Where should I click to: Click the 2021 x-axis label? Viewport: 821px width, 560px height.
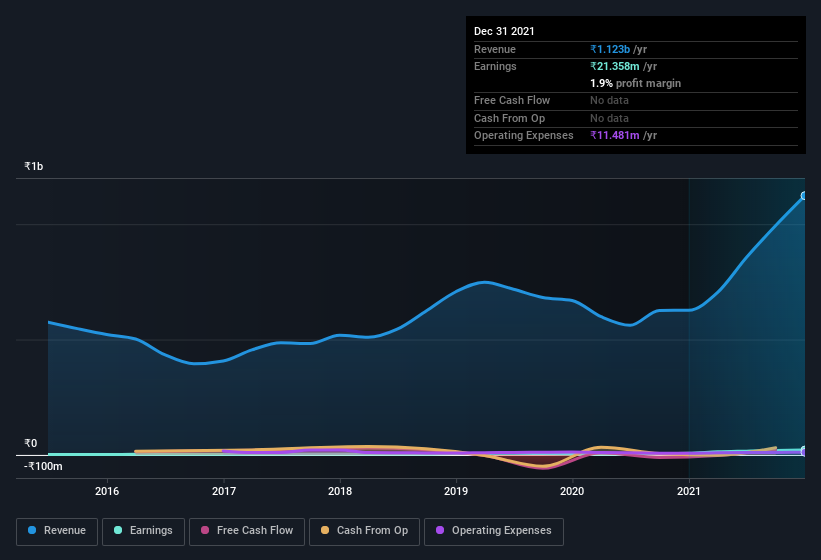pos(689,491)
